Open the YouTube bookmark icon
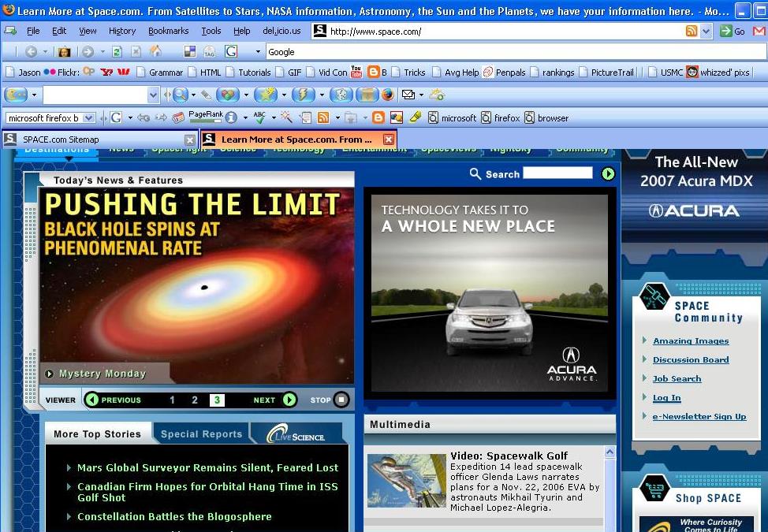The image size is (768, 532). pos(356,73)
